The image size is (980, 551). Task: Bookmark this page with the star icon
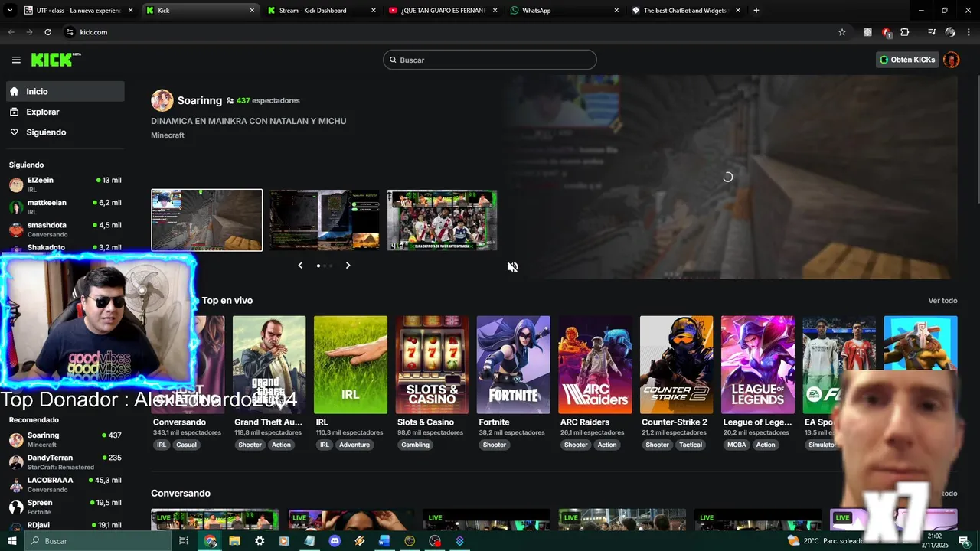[842, 32]
